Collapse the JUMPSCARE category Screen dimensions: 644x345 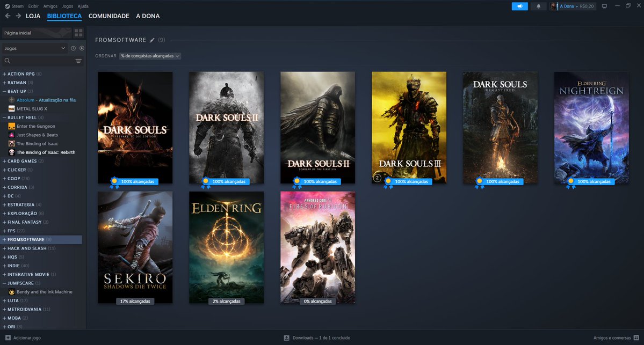tap(4, 283)
